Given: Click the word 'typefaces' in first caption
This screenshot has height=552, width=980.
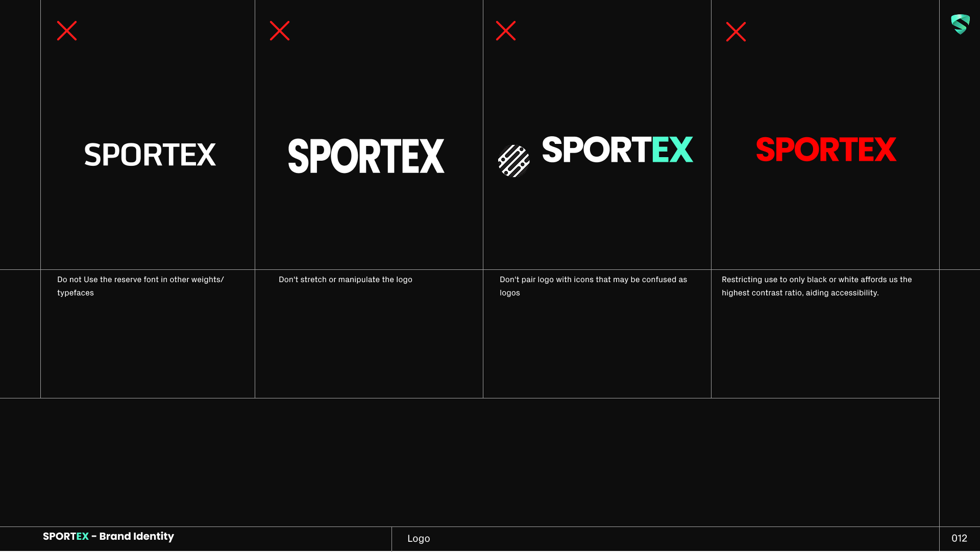Looking at the screenshot, I should 76,293.
